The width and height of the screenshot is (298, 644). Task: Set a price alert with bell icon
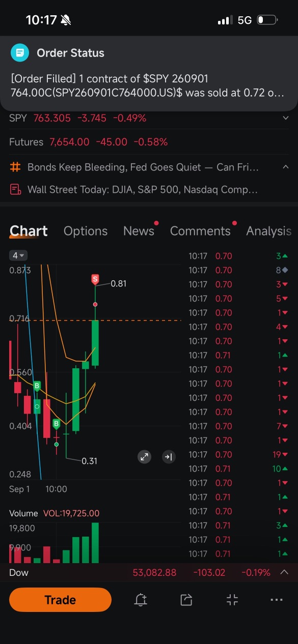click(x=141, y=600)
